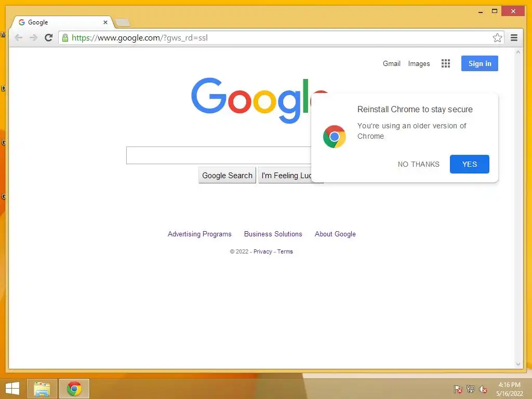
Task: Close the Google tab with its X
Action: (x=105, y=22)
